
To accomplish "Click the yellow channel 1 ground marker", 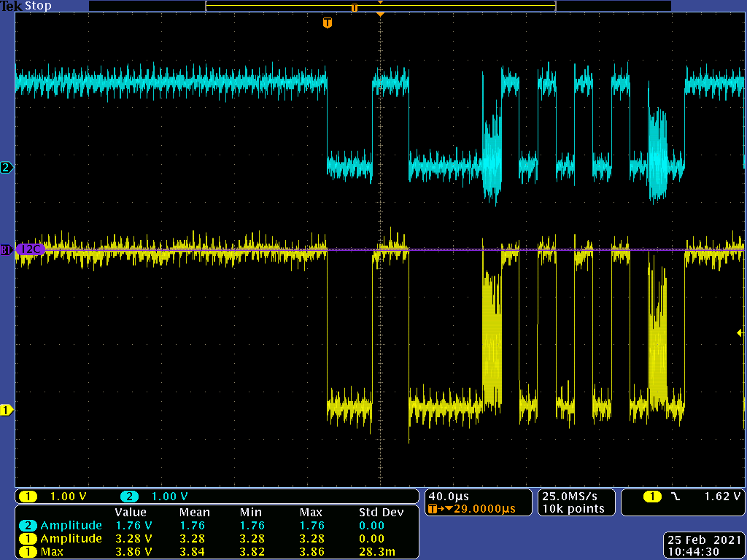I will (7, 410).
